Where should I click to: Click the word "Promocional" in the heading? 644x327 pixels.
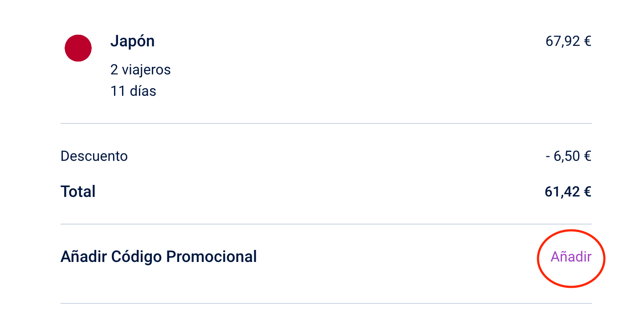point(211,257)
